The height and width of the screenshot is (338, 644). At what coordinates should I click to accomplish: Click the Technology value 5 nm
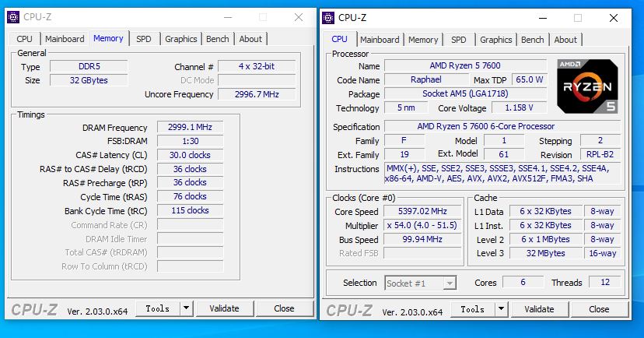406,107
